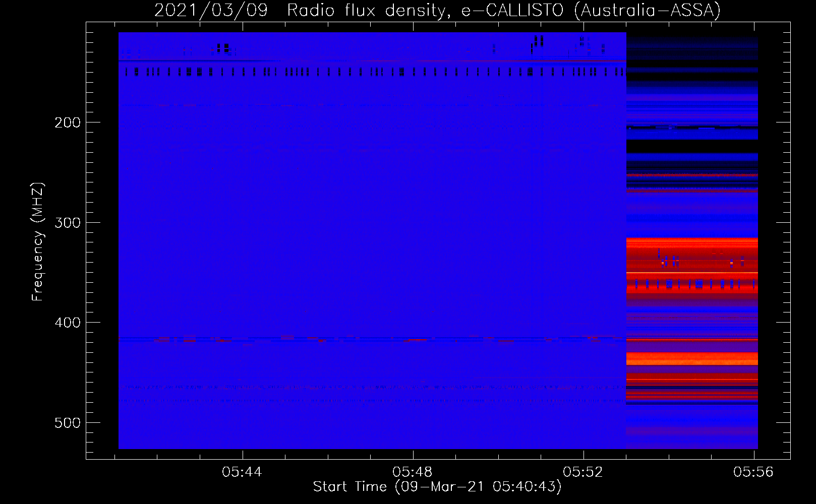Click the 05:56 time tick label
Screen dimensions: 816x504
click(753, 472)
